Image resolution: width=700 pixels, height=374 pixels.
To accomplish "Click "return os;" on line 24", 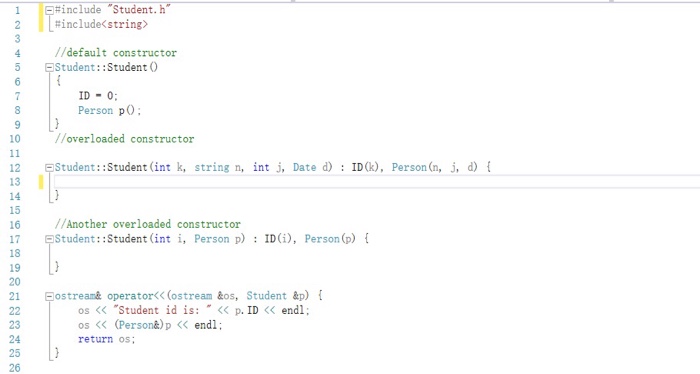I will [106, 339].
